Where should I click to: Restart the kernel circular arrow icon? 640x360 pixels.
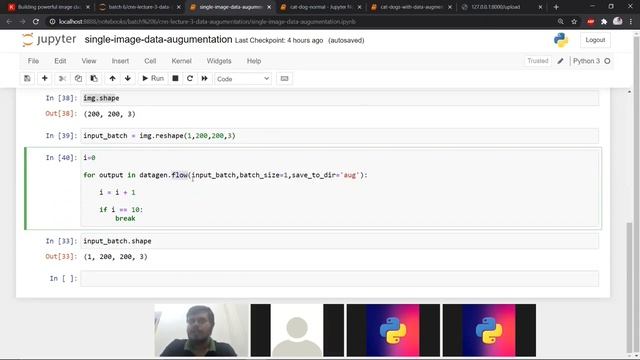pyautogui.click(x=190, y=78)
